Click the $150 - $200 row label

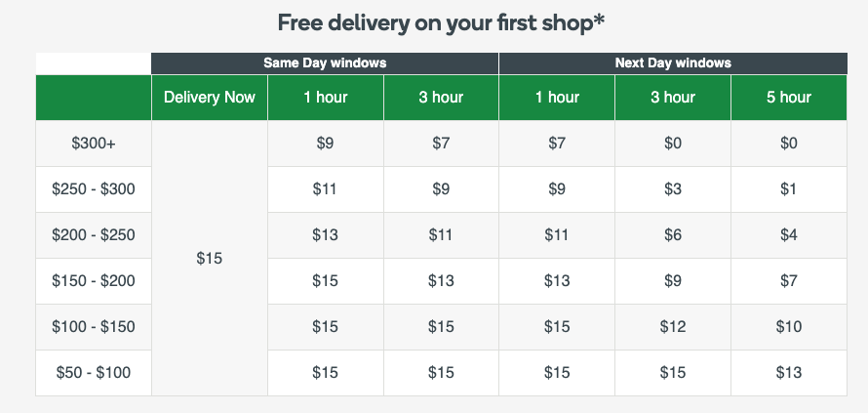(x=94, y=281)
